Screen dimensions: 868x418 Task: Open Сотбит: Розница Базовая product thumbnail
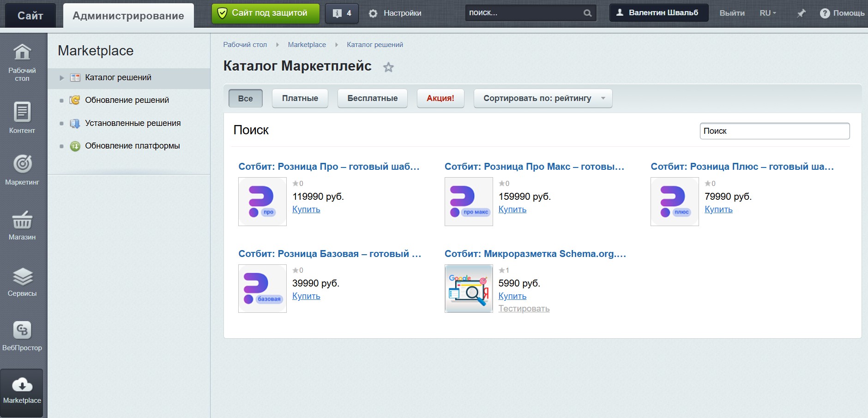tap(262, 288)
